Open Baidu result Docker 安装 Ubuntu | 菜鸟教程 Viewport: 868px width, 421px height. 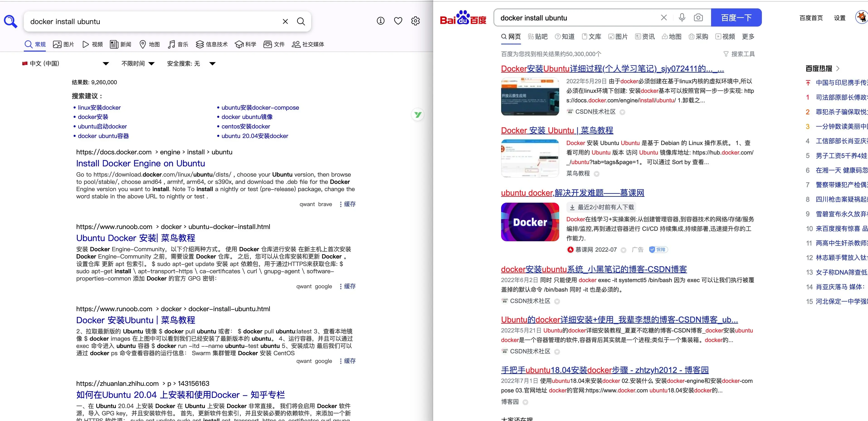tap(557, 130)
